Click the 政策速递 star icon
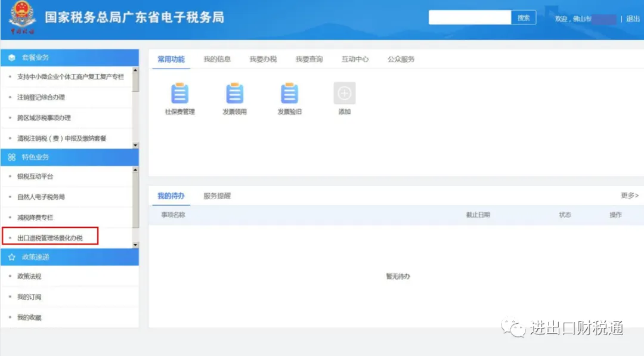The height and width of the screenshot is (356, 644). pos(12,257)
